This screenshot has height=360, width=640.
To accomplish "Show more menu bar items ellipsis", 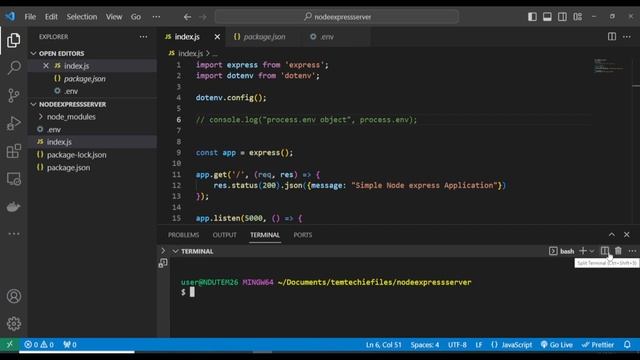I will click(x=156, y=17).
